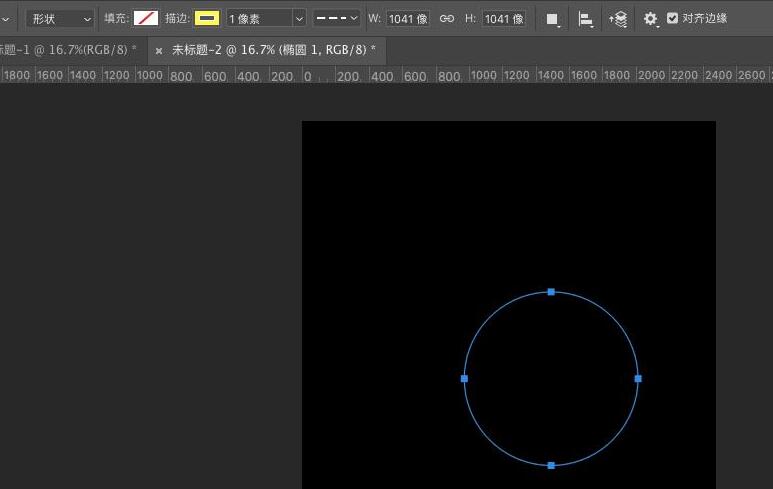Screen dimensions: 773x489
Task: Click the H height input field
Action: pyautogui.click(x=504, y=19)
